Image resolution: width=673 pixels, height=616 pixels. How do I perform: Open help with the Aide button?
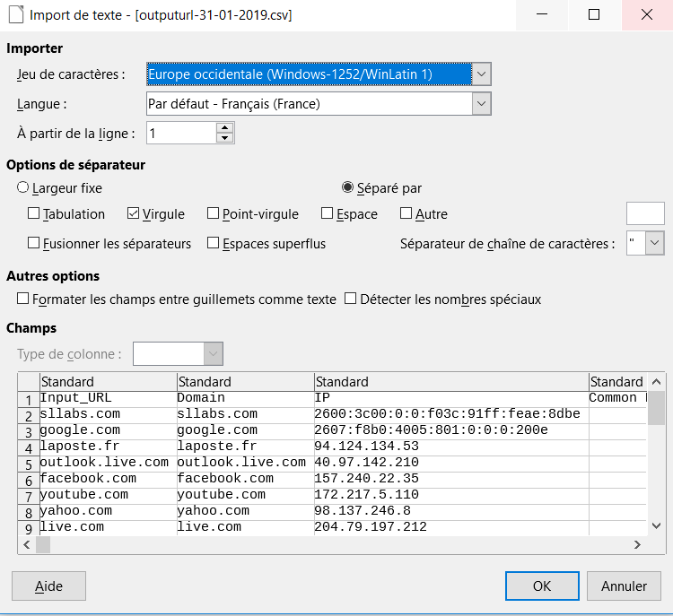48,586
